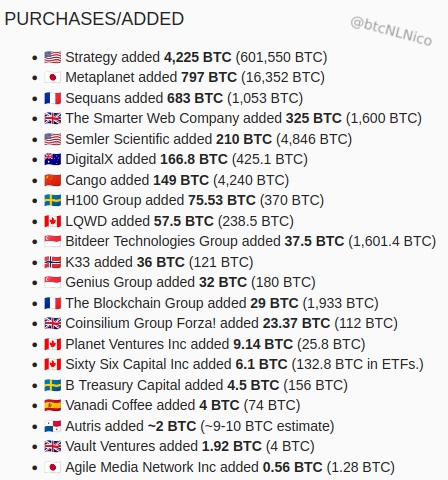
Task: Click the Australian flag beside DigitalX
Action: [x=53, y=159]
